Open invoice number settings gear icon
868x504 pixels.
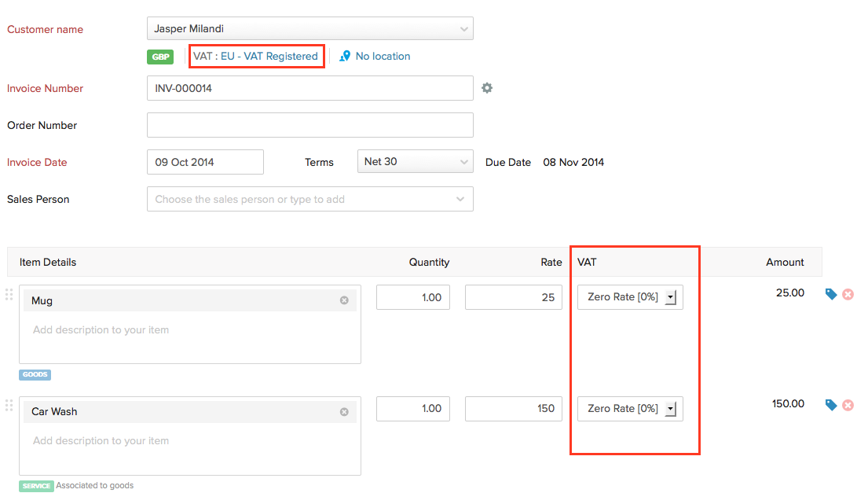pyautogui.click(x=487, y=88)
